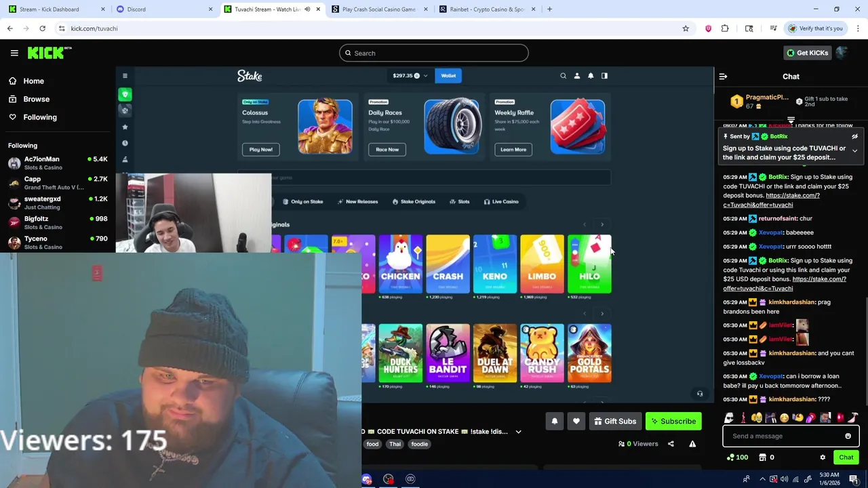Follow channel with heart button
This screenshot has width=868, height=488.
click(x=576, y=422)
